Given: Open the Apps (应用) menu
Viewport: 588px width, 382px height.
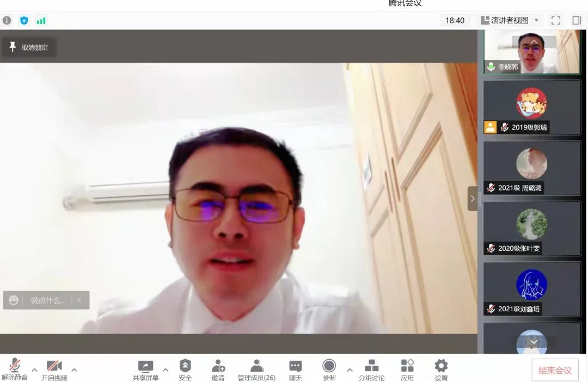Looking at the screenshot, I should [407, 370].
